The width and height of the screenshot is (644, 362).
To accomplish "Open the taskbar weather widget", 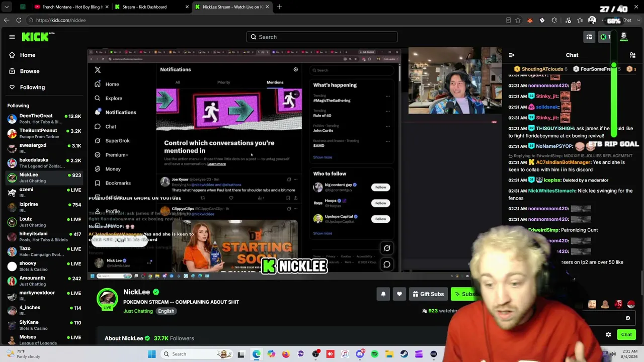I will coord(22,353).
